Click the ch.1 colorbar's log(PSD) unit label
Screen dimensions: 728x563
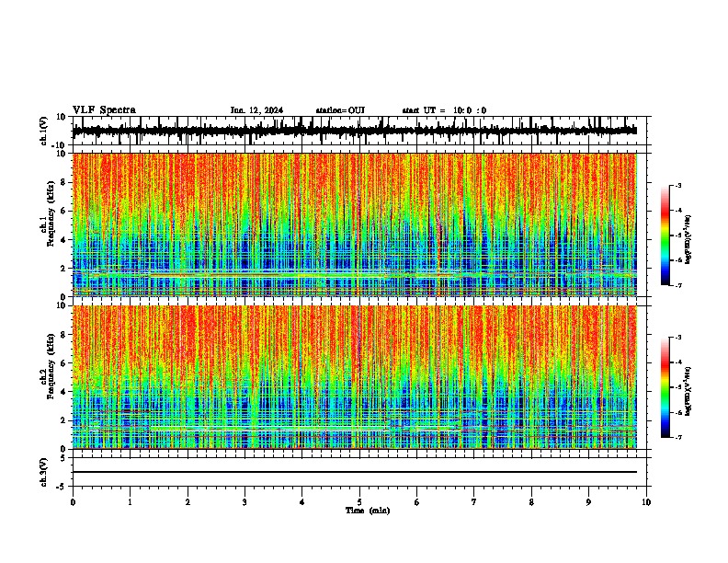point(688,240)
